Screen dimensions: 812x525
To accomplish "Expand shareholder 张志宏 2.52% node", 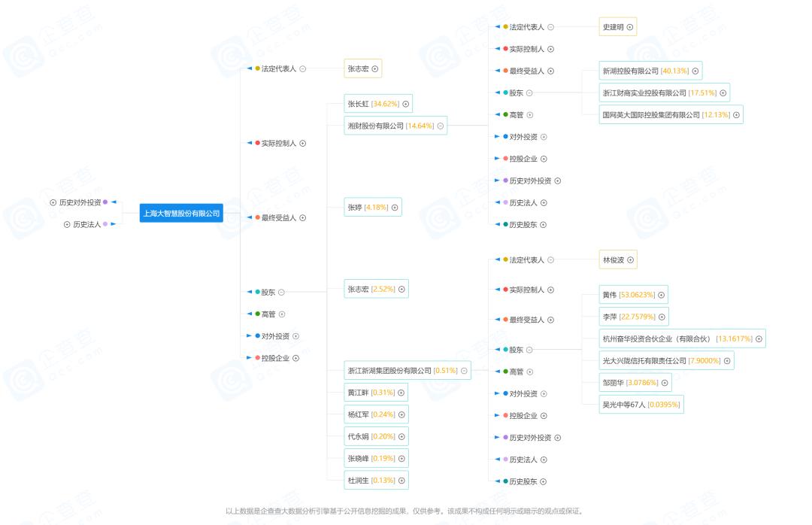I will click(401, 289).
